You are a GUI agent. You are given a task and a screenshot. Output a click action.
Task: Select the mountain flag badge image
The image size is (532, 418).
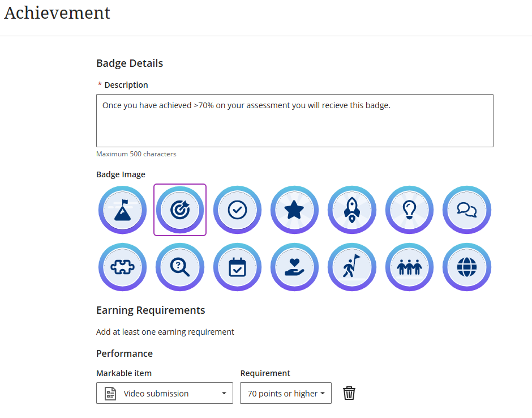[x=122, y=210]
